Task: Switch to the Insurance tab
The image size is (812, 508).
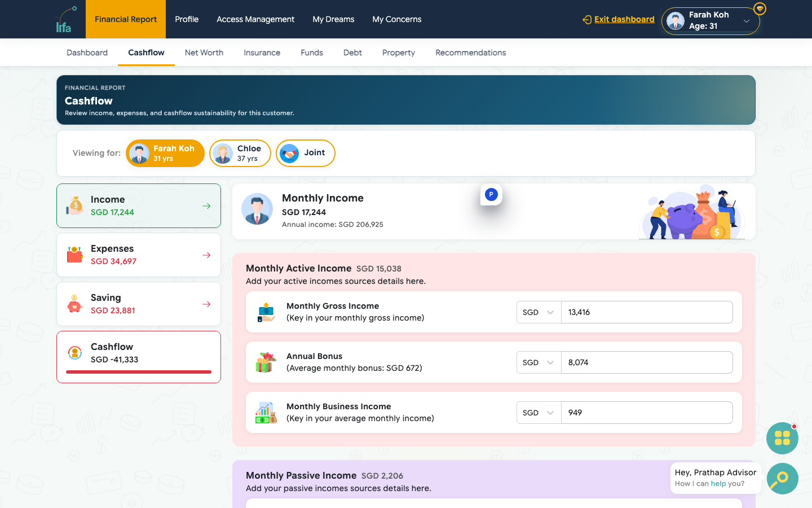Action: (x=262, y=52)
